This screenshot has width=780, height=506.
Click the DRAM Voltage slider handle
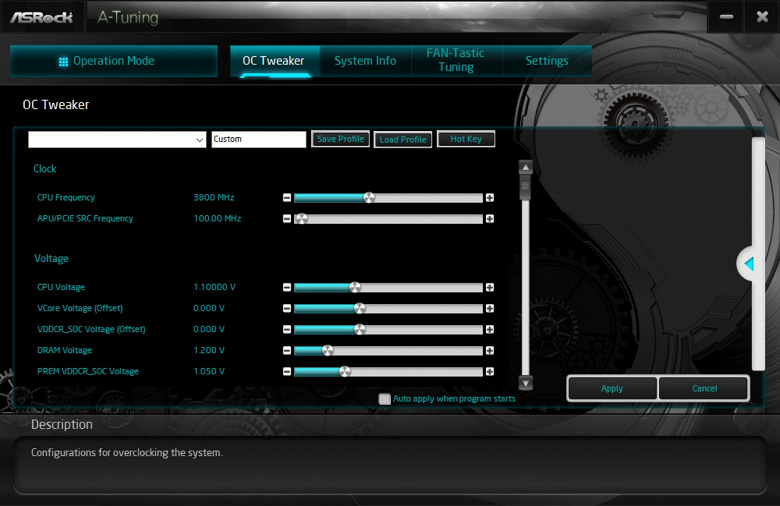(x=328, y=351)
